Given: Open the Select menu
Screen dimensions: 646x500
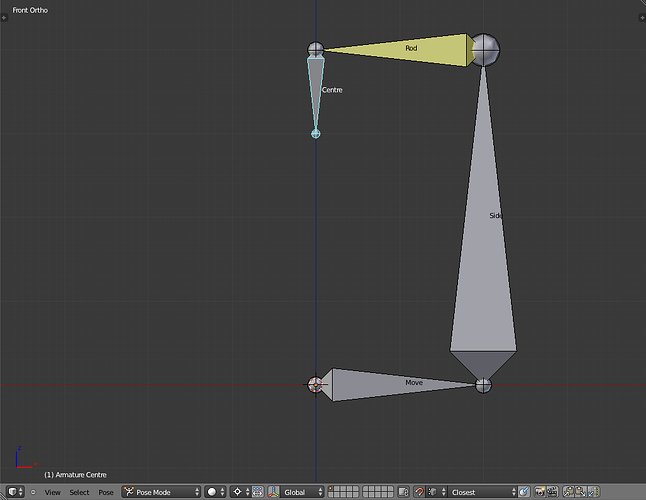Looking at the screenshot, I should [79, 492].
